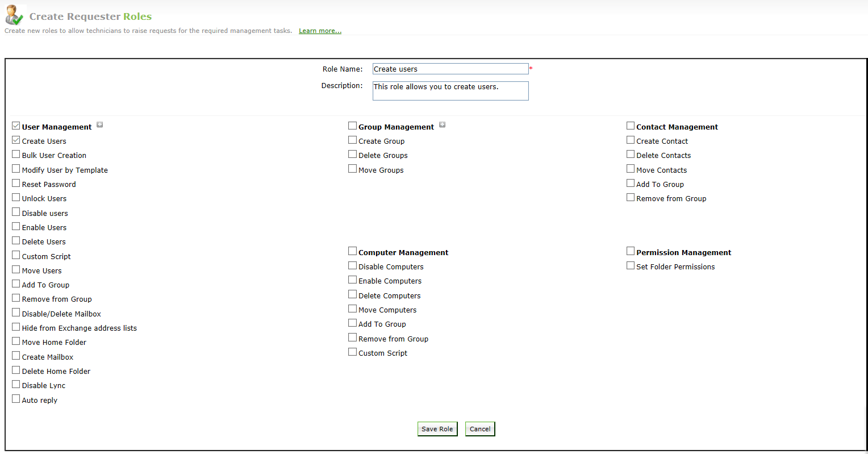Tick Custom Script under Computer Management
868x454 pixels.
tap(352, 352)
